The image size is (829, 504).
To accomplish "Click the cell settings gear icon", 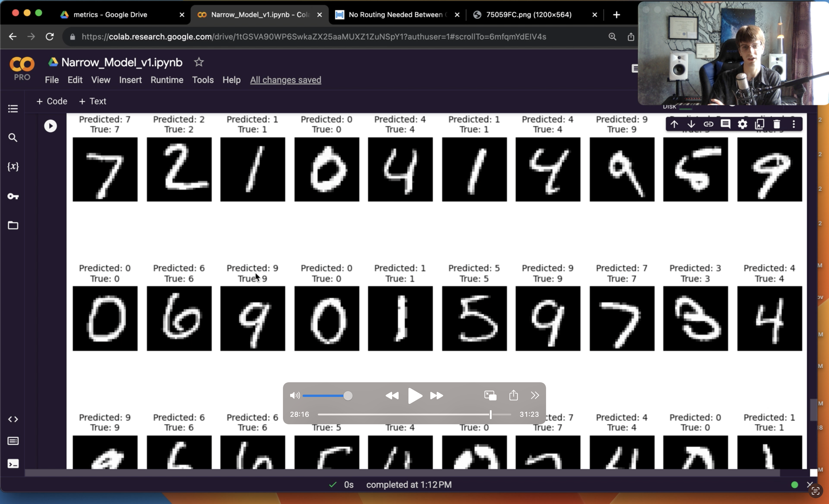I will tap(742, 124).
